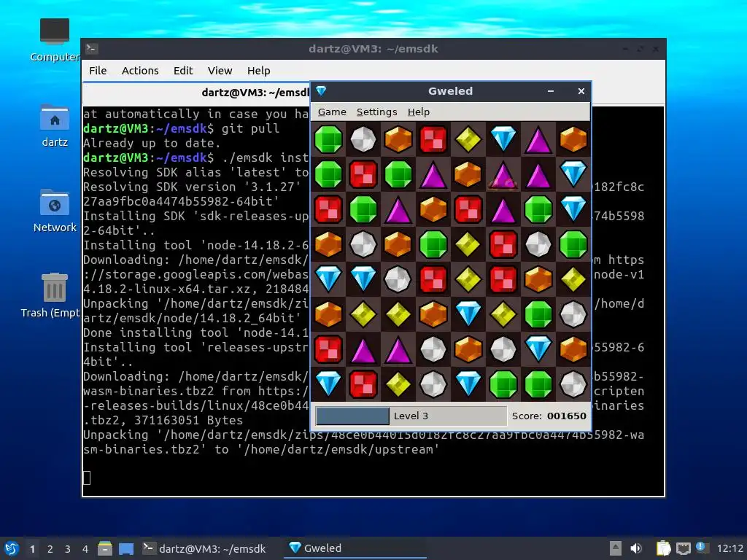Screen dimensions: 747x560
Task: Open the update notifier tray icon
Action: [x=701, y=548]
